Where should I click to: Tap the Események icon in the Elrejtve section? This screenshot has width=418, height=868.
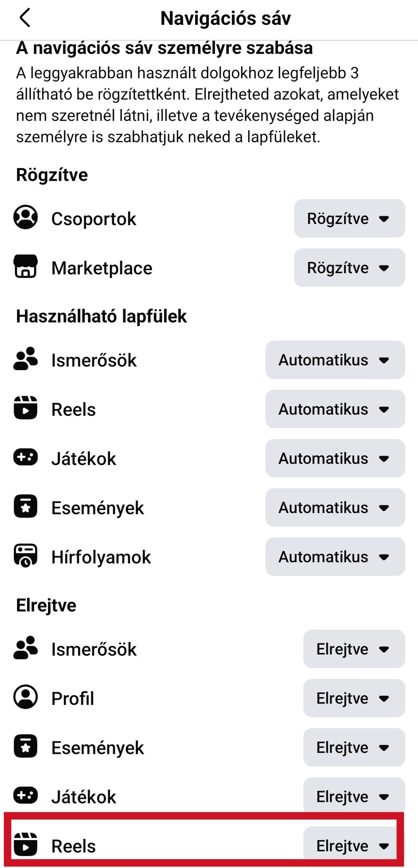point(26,746)
